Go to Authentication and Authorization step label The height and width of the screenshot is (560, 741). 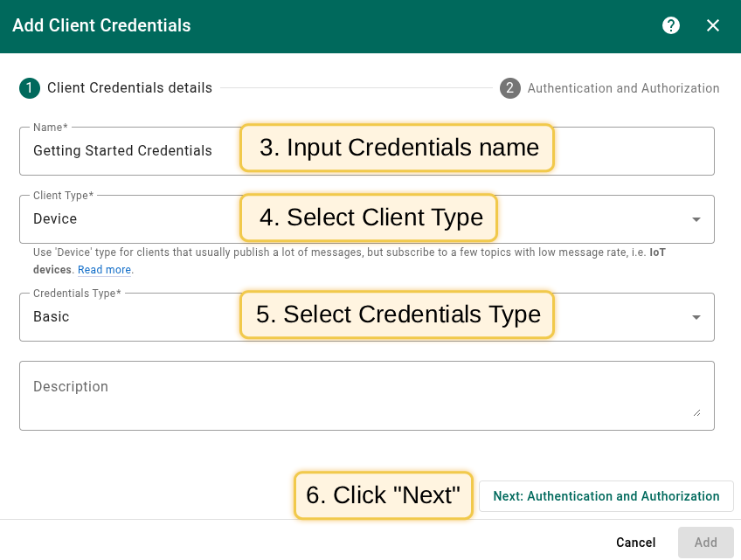(x=623, y=88)
